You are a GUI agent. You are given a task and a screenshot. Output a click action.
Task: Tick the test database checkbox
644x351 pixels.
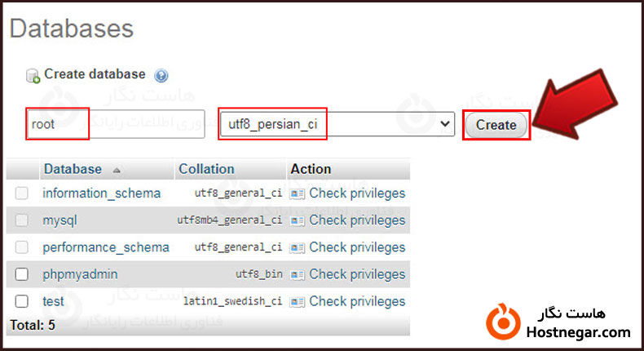pos(22,301)
